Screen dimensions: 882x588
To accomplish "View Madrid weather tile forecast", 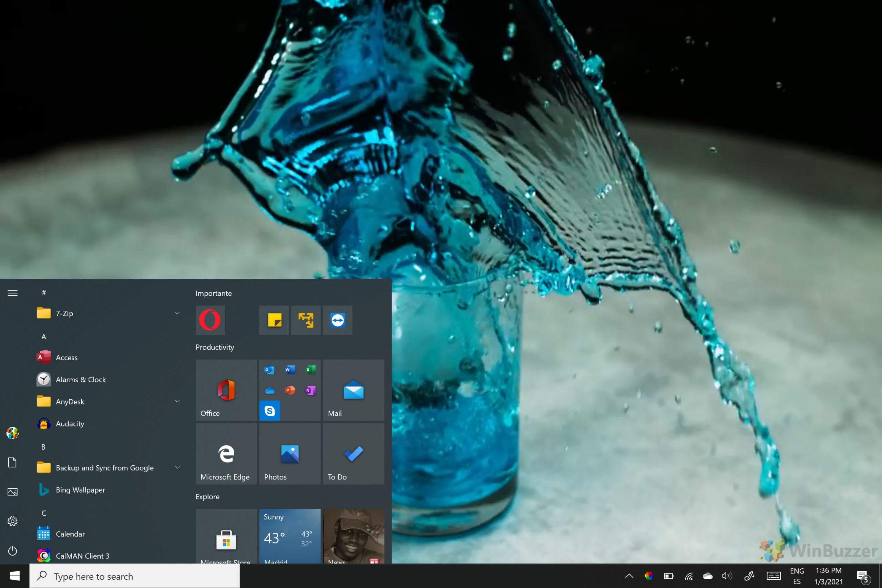I will click(289, 536).
